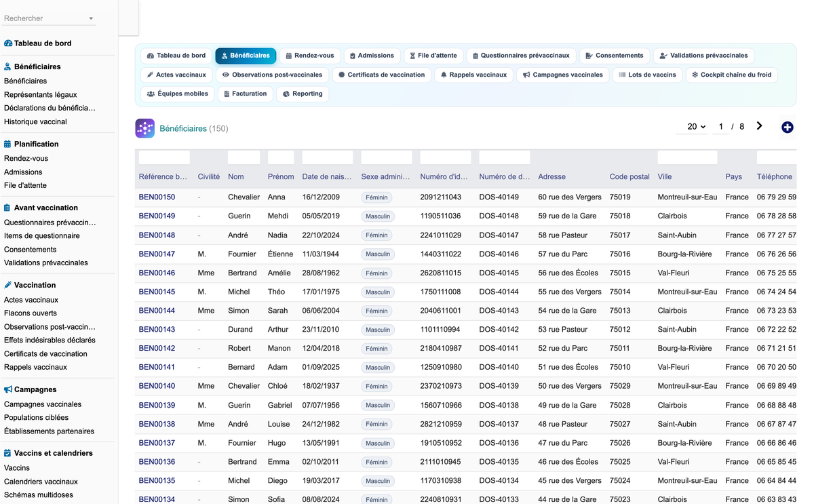This screenshot has width=814, height=504.
Task: Open the Rechercher dropdown arrow
Action: (91, 19)
